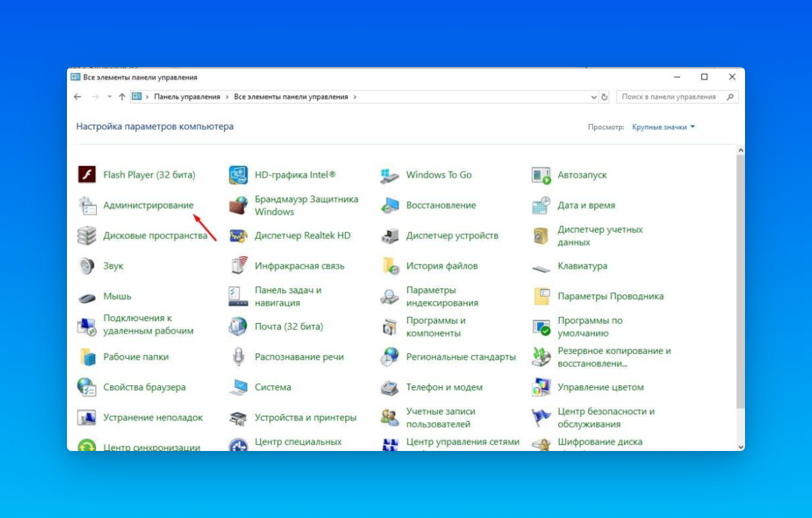812x518 pixels.
Task: Click the Устранение неполадок icon
Action: pyautogui.click(x=87, y=418)
